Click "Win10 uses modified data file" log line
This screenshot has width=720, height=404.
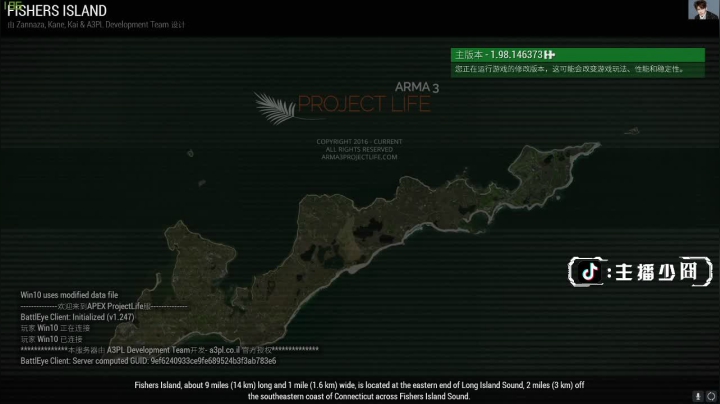69,295
